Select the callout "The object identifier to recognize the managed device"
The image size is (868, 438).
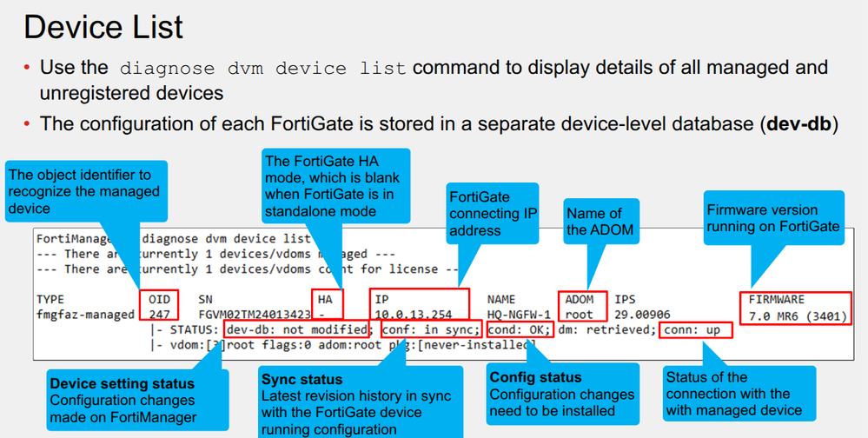click(86, 191)
